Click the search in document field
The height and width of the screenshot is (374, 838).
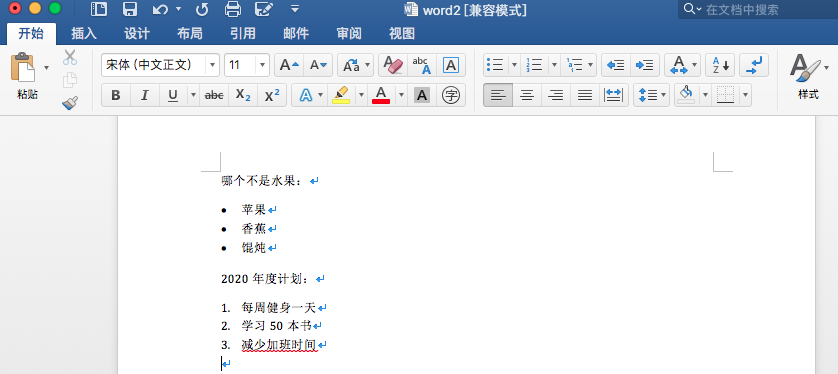pos(758,9)
